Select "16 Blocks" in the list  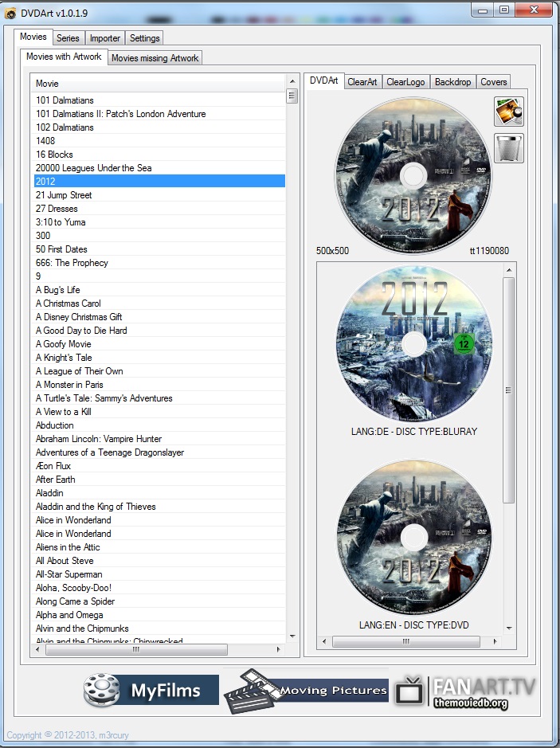pyautogui.click(x=160, y=154)
